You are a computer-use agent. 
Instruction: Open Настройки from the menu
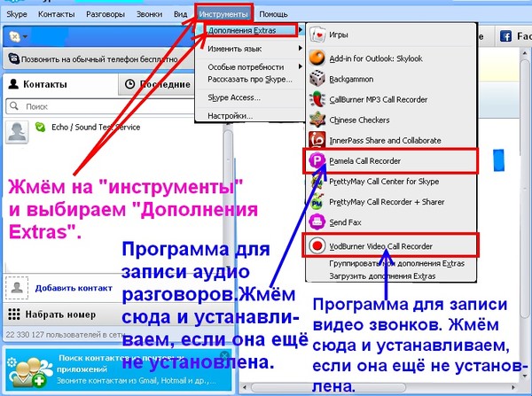tap(250, 116)
